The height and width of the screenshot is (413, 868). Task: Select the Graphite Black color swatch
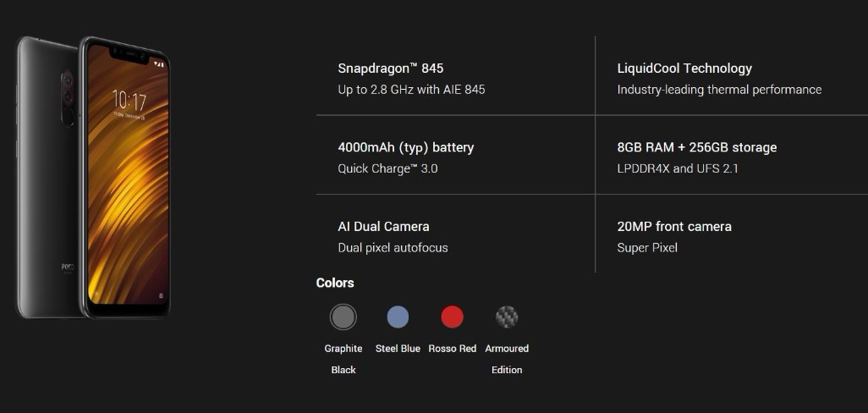pyautogui.click(x=343, y=317)
